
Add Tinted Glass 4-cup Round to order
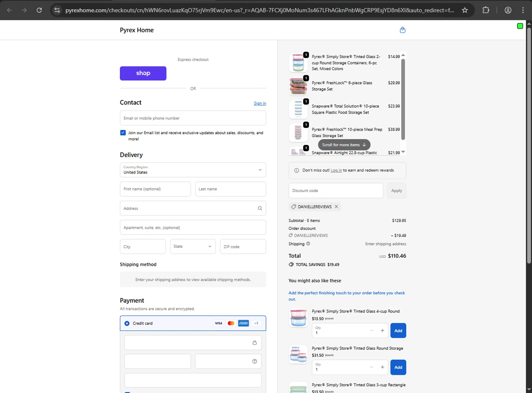pyautogui.click(x=398, y=331)
